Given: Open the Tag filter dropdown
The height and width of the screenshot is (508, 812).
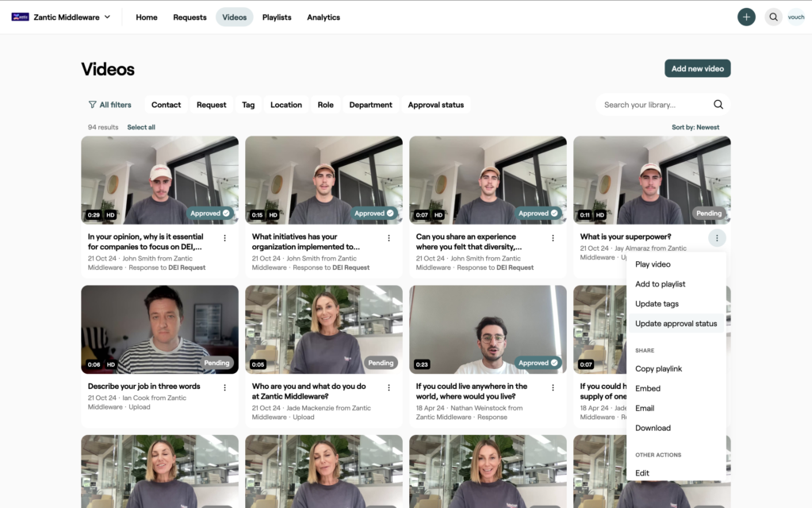Looking at the screenshot, I should (248, 105).
